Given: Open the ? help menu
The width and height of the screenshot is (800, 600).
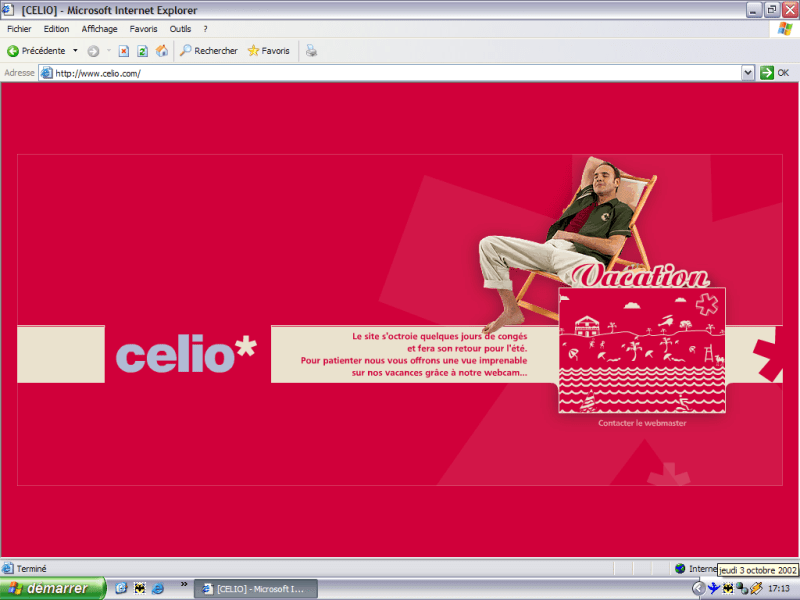Looking at the screenshot, I should 205,29.
